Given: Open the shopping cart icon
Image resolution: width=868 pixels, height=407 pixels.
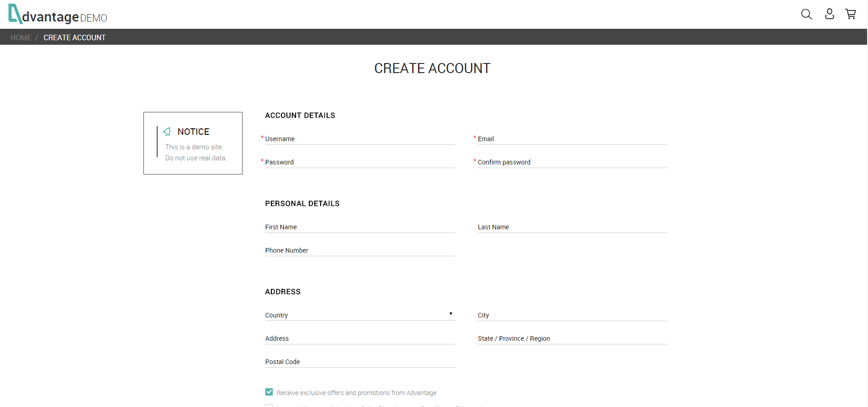Looking at the screenshot, I should pyautogui.click(x=850, y=14).
